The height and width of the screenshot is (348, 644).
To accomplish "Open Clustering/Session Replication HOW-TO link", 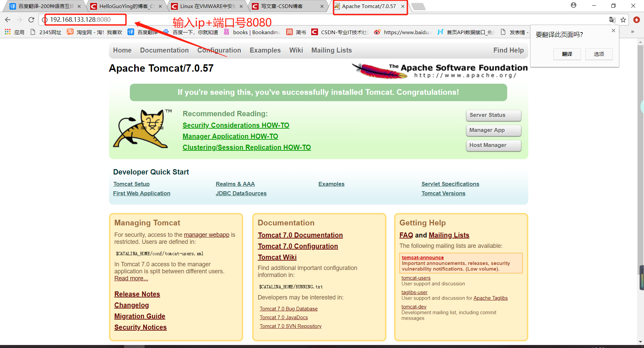I will coord(247,147).
